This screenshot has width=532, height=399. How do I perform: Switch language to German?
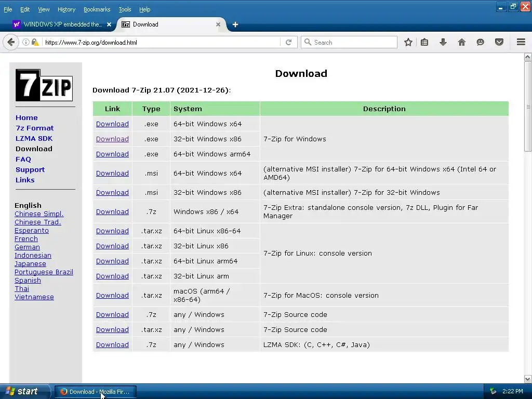[27, 247]
